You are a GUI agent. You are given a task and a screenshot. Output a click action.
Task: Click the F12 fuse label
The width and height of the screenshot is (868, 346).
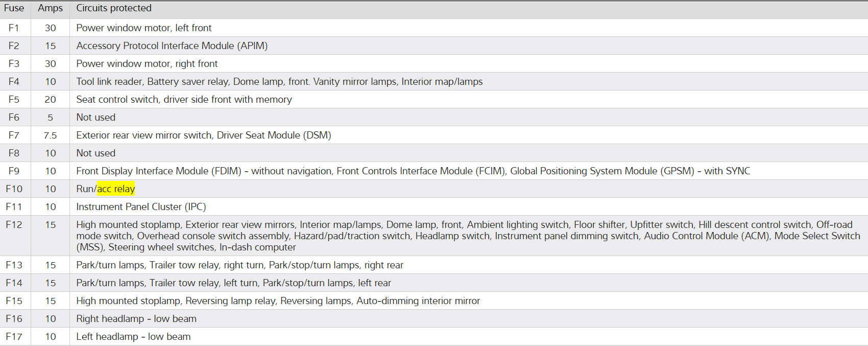point(14,225)
